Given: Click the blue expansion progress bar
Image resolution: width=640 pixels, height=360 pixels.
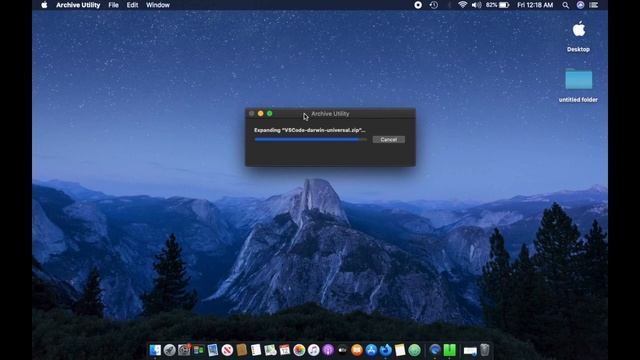Looking at the screenshot, I should 310,140.
